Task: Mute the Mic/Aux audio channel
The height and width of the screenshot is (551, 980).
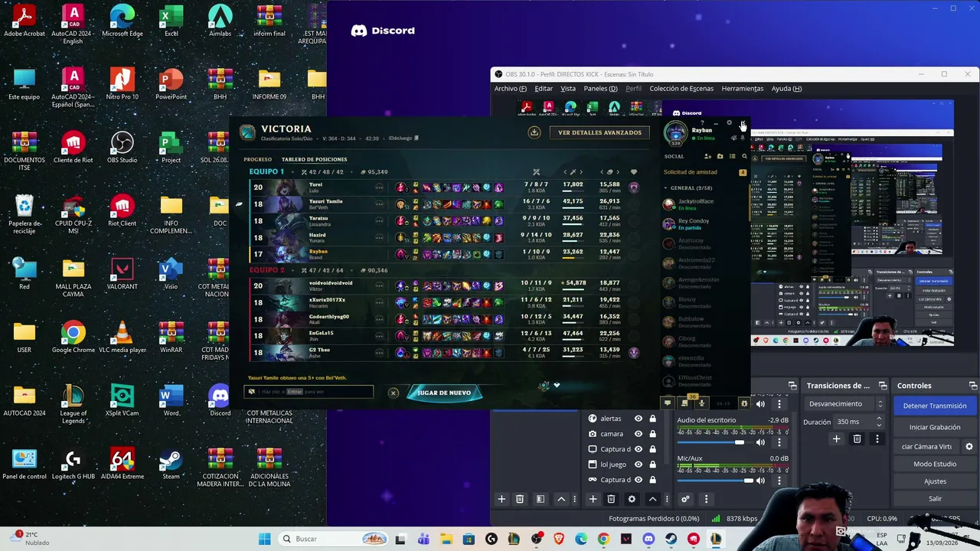Action: [x=760, y=481]
